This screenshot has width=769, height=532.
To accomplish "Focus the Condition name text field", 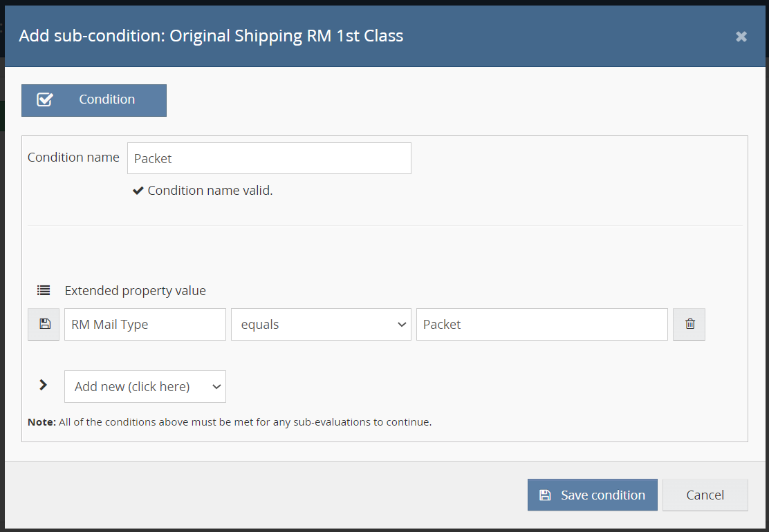I will [x=269, y=158].
